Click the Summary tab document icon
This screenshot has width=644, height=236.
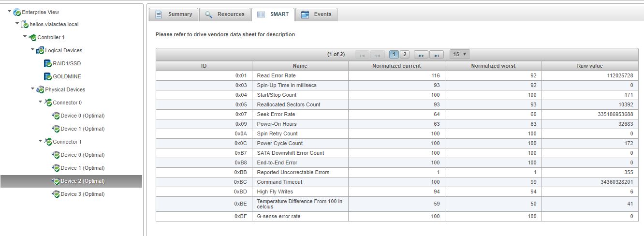[159, 15]
